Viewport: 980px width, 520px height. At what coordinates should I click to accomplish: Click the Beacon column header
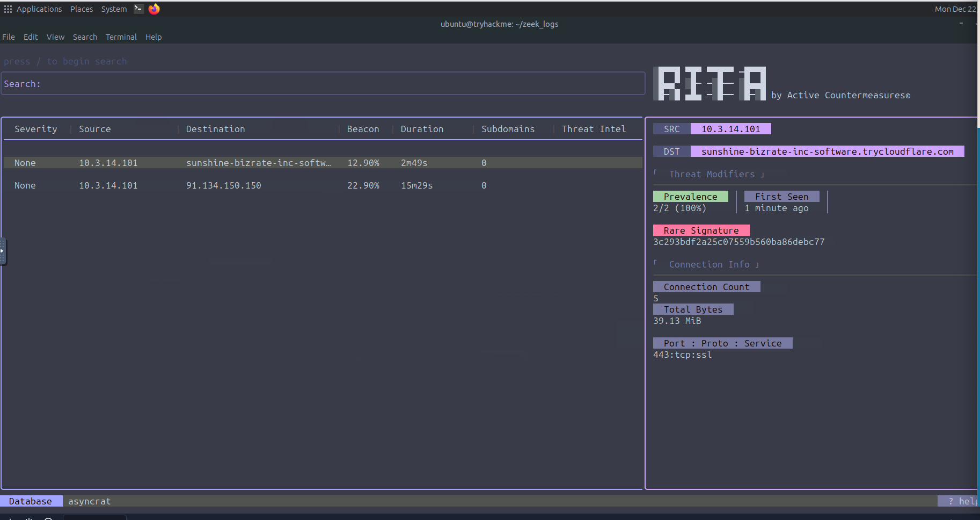click(363, 129)
